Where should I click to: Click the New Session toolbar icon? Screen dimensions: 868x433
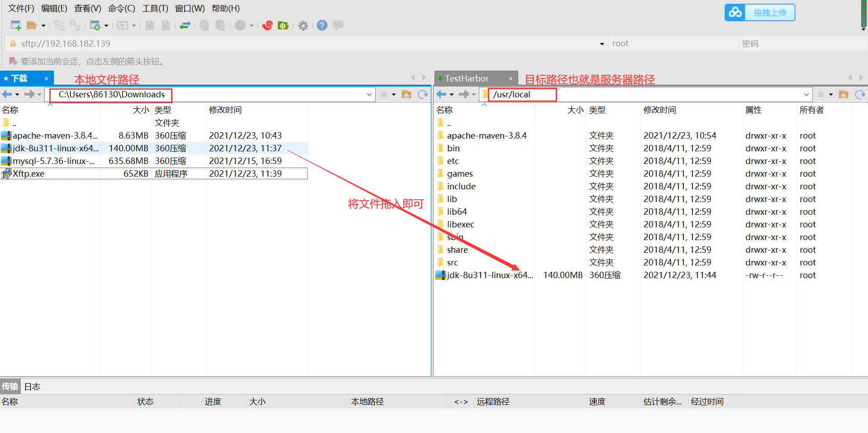16,25
